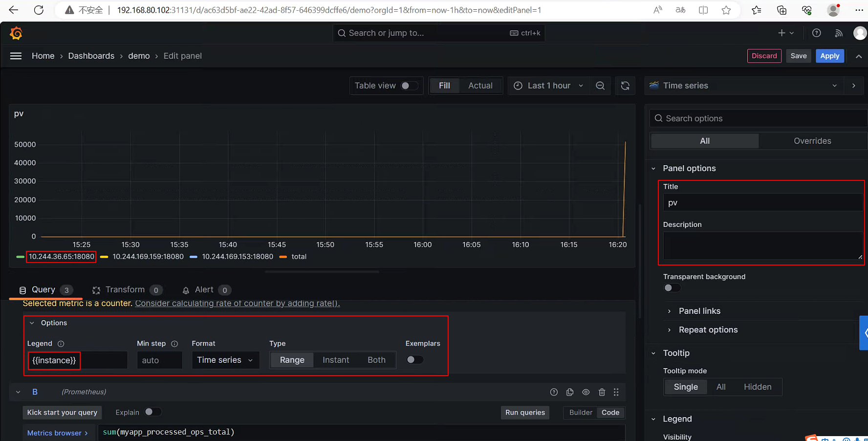Switch to the Overrides tab
The image size is (868, 441).
(x=812, y=141)
